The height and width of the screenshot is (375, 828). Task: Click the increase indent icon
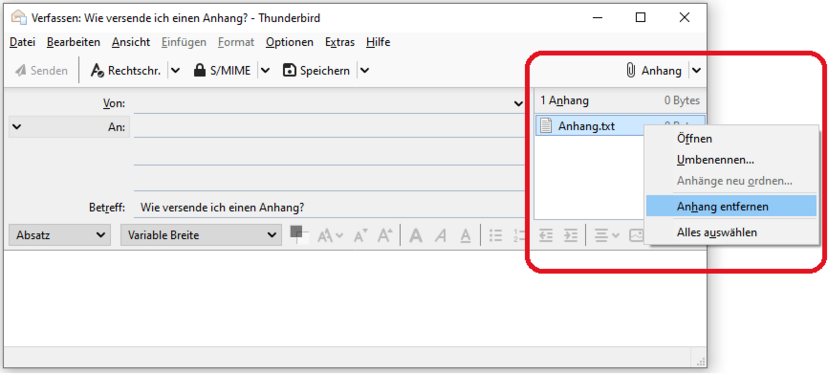click(x=570, y=236)
